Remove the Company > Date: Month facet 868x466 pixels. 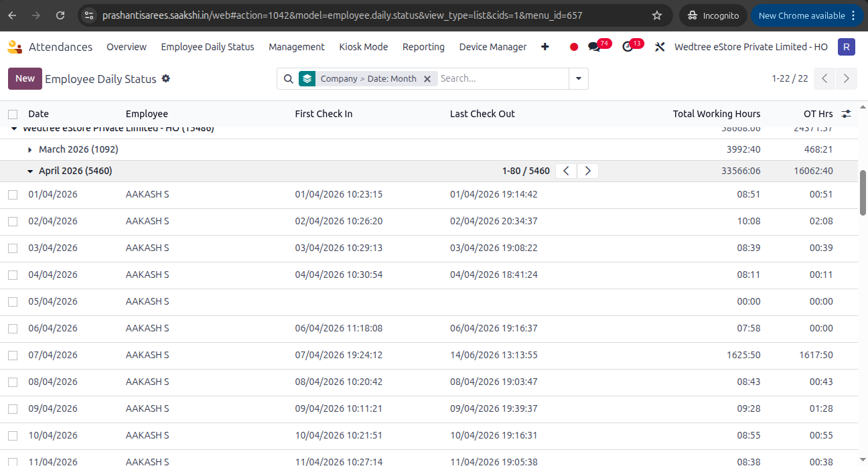click(x=427, y=79)
